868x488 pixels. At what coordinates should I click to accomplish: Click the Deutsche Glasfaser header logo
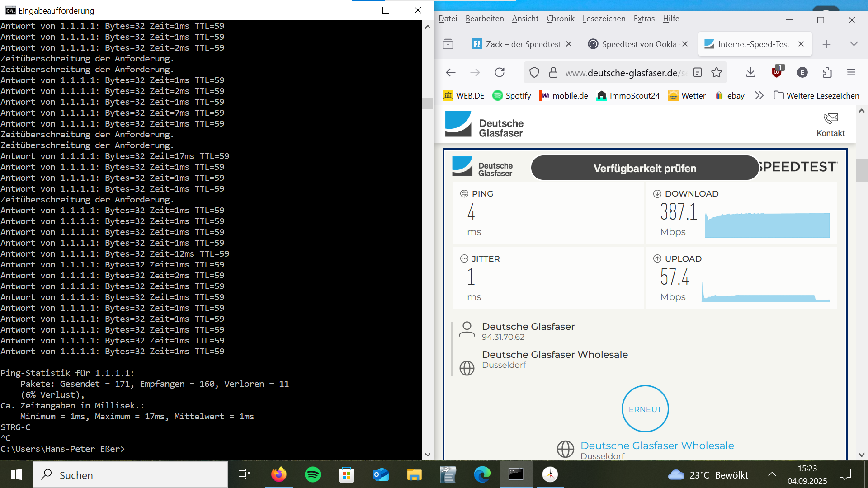(x=484, y=124)
